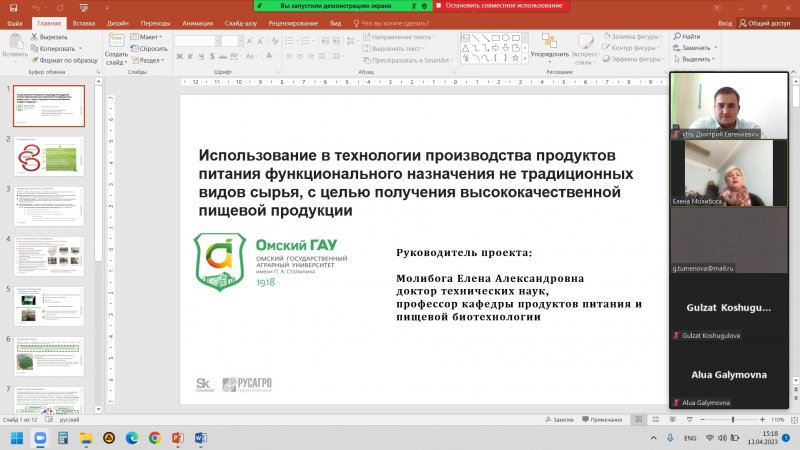Toggle right text alignment
The width and height of the screenshot is (800, 450).
[x=311, y=56]
